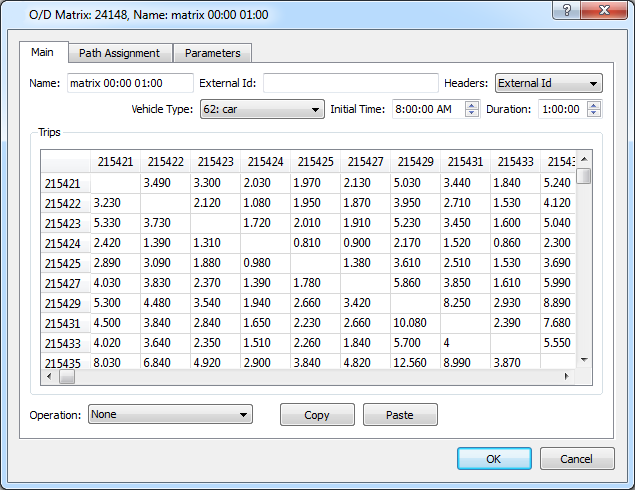Image resolution: width=635 pixels, height=490 pixels.
Task: Open the Parameters tab
Action: click(x=212, y=53)
